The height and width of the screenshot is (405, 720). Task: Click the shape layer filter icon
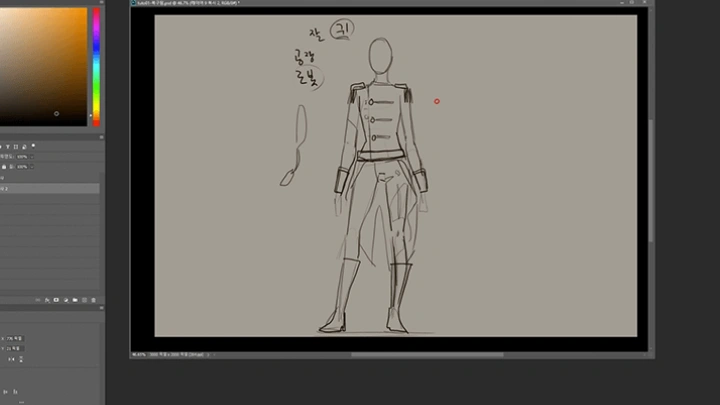point(16,146)
